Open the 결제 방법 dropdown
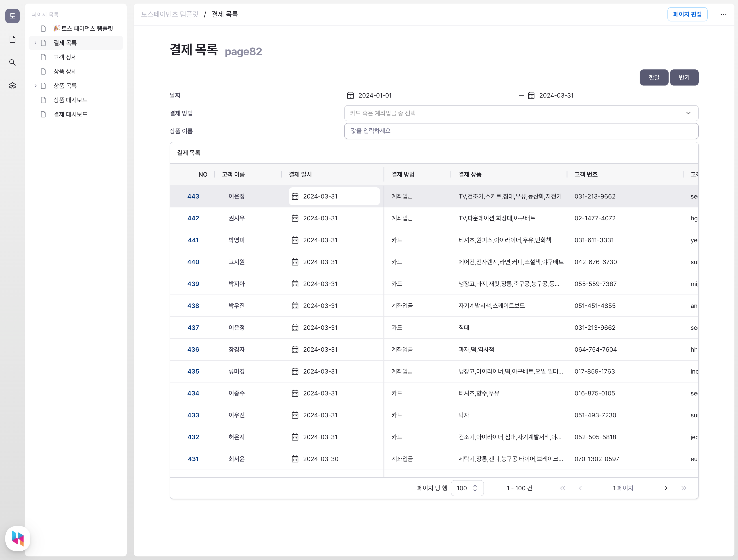The image size is (738, 560). coord(521,113)
